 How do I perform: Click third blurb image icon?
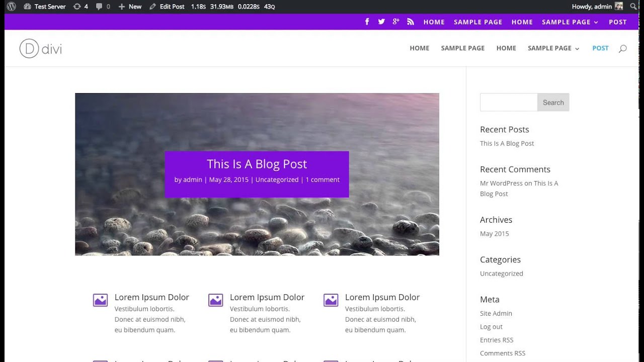(x=331, y=300)
